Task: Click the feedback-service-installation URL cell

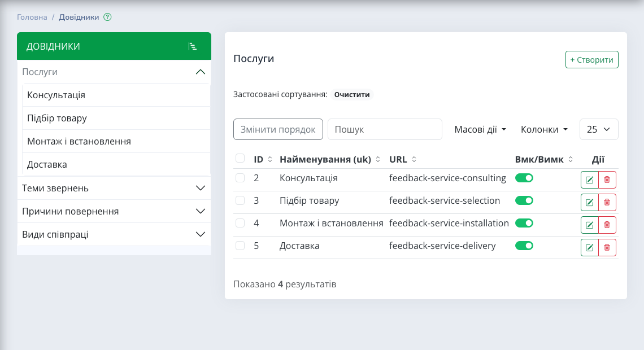Action: pos(449,223)
